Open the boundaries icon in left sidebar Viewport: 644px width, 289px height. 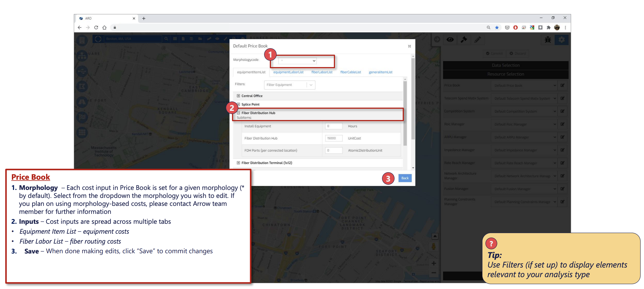(x=82, y=87)
